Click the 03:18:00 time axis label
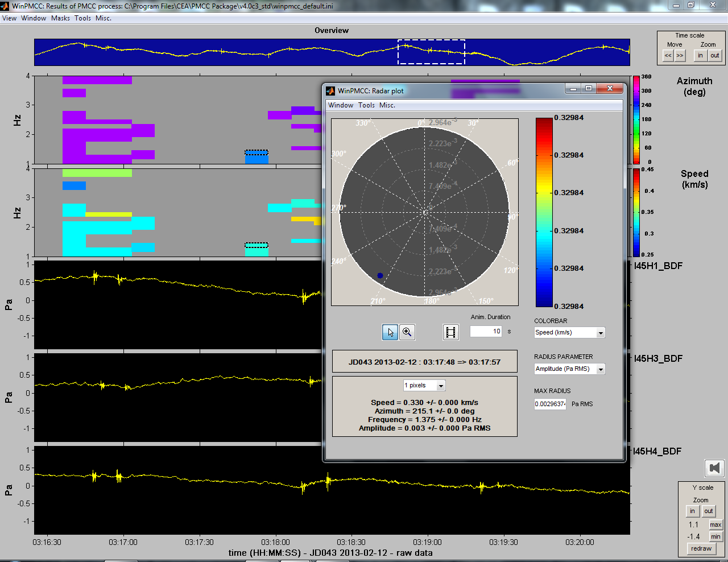The image size is (728, 562). coord(275,542)
